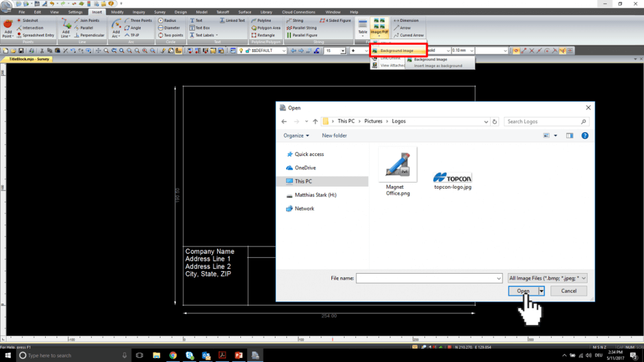
Task: Expand the Organize menu
Action: click(x=296, y=136)
